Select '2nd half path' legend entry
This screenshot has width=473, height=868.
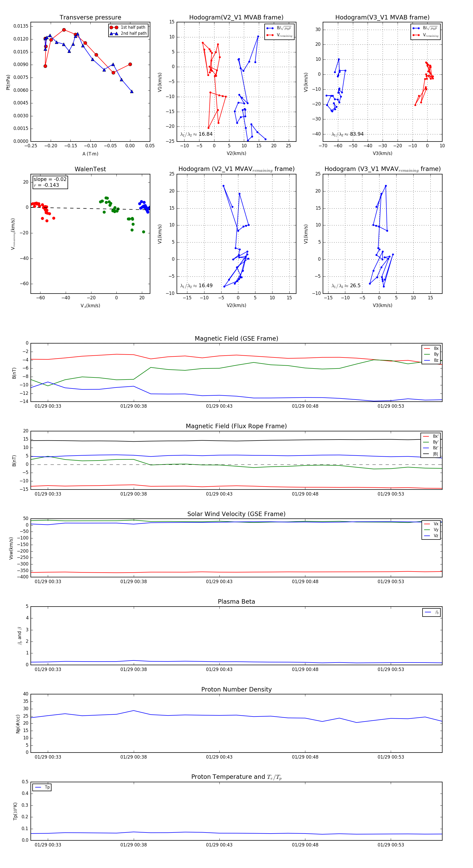(128, 33)
